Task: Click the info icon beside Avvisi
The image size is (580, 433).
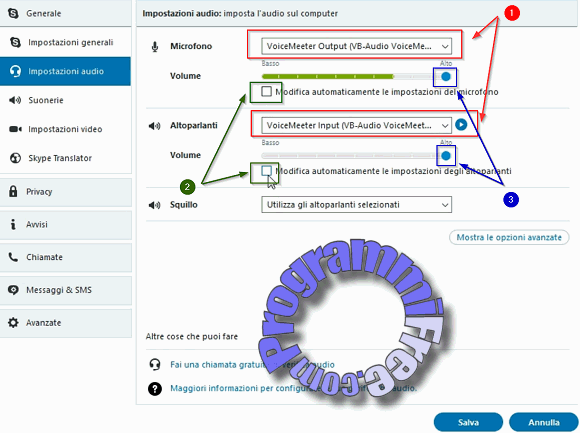Action: click(x=13, y=224)
